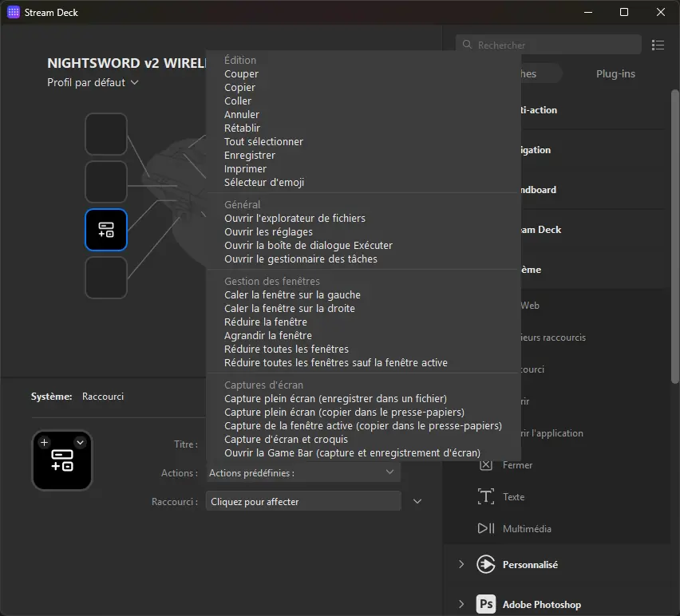
Task: Click the Cliquez pour affecter shortcut field
Action: click(303, 501)
